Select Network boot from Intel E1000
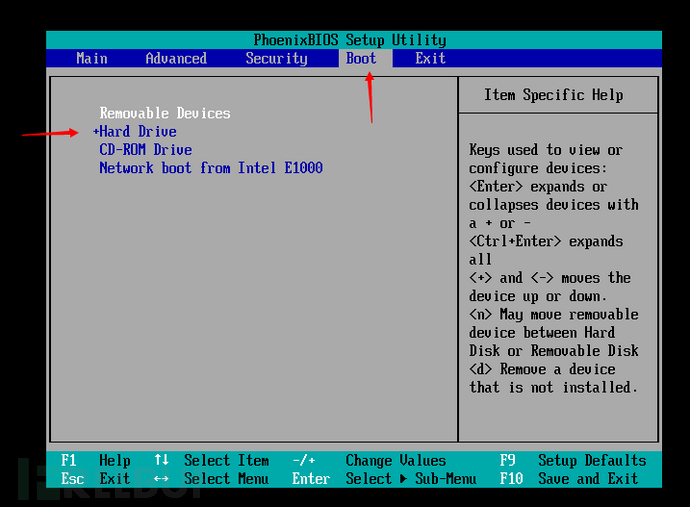 point(211,168)
